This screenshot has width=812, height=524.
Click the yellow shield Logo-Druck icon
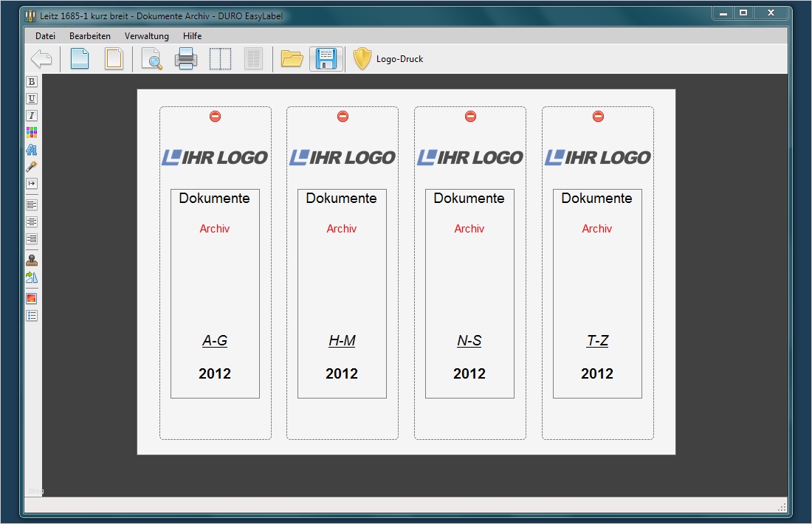click(x=362, y=58)
